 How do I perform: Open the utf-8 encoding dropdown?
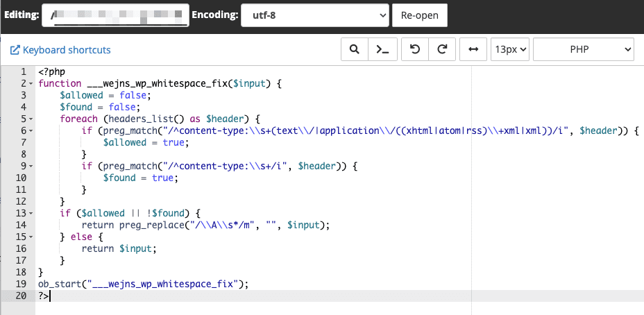(314, 15)
